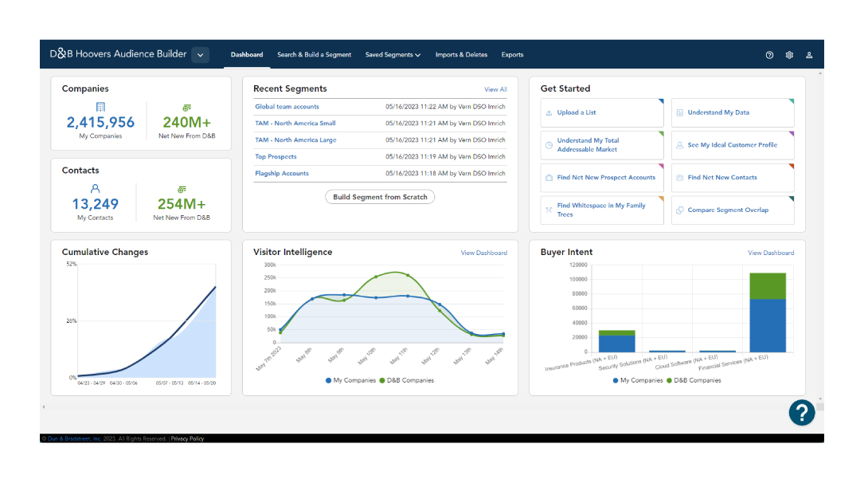Select the Compare Segment Overlap card
The height and width of the screenshot is (483, 868).
[733, 210]
